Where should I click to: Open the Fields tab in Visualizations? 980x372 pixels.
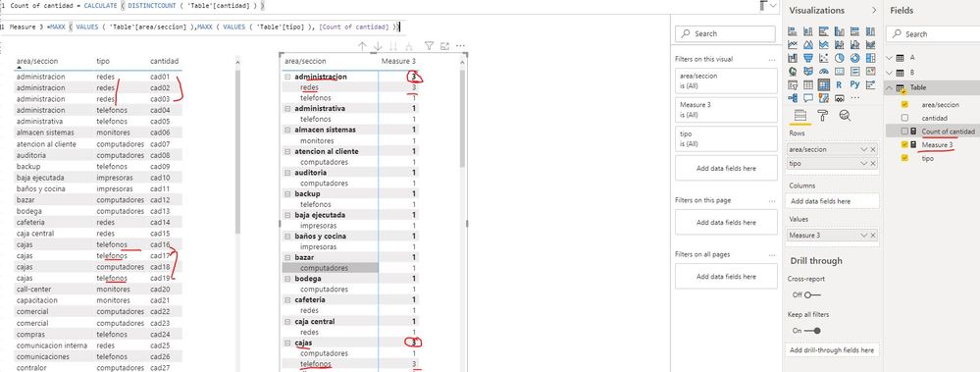click(800, 116)
